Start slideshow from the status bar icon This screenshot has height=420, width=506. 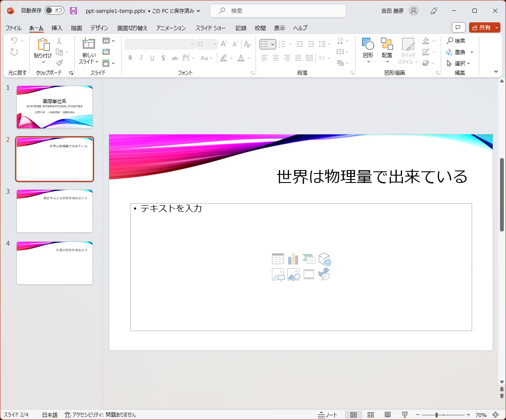tap(405, 415)
